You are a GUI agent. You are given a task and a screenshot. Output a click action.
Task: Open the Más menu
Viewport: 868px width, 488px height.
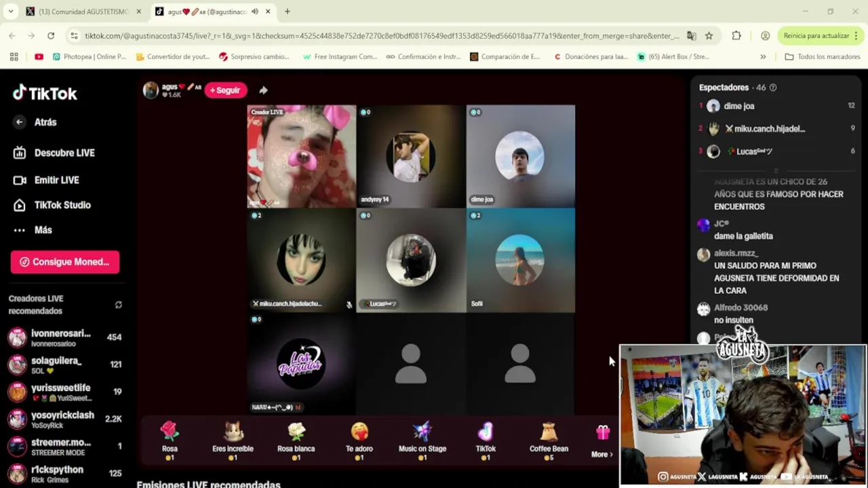[x=33, y=230]
